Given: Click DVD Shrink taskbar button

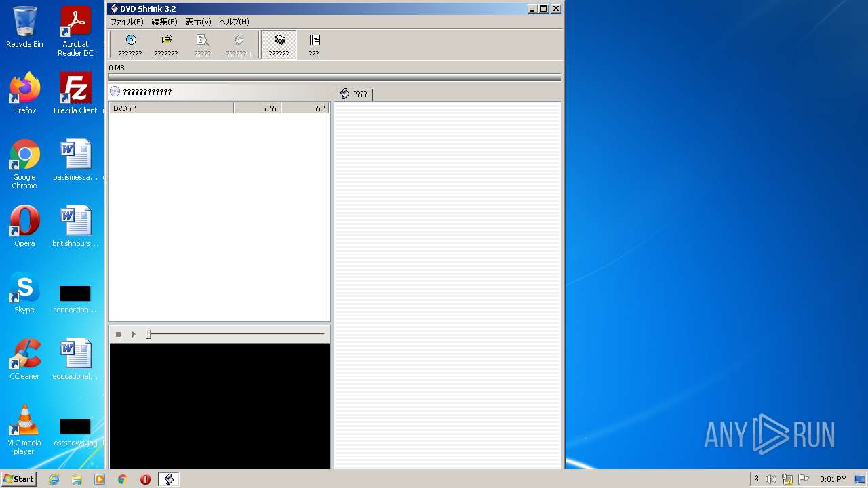Looking at the screenshot, I should click(x=169, y=479).
